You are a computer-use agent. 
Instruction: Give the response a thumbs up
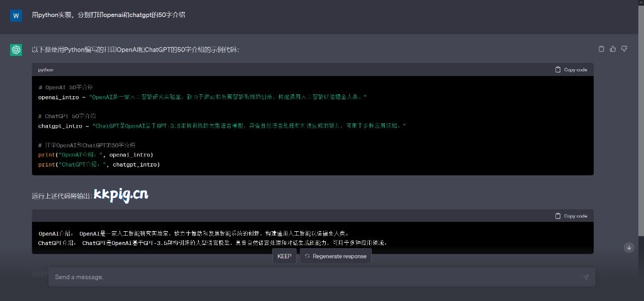(x=613, y=49)
